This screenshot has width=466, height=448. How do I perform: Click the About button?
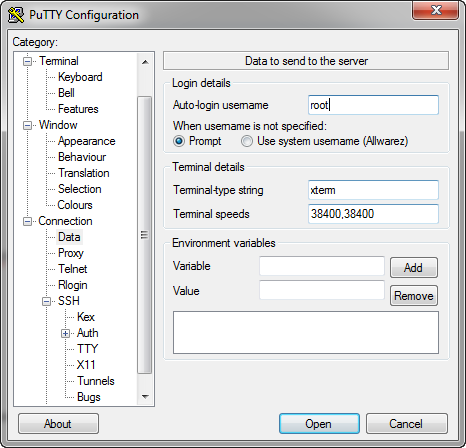[58, 424]
